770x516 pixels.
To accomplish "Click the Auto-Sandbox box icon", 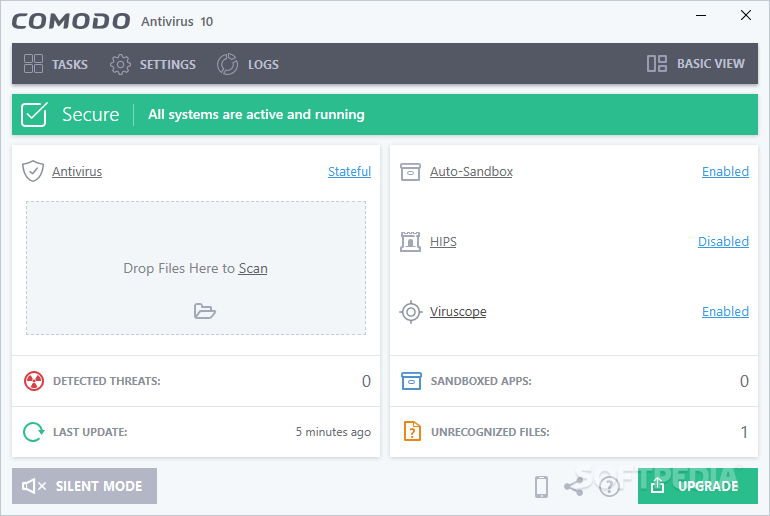I will [410, 172].
